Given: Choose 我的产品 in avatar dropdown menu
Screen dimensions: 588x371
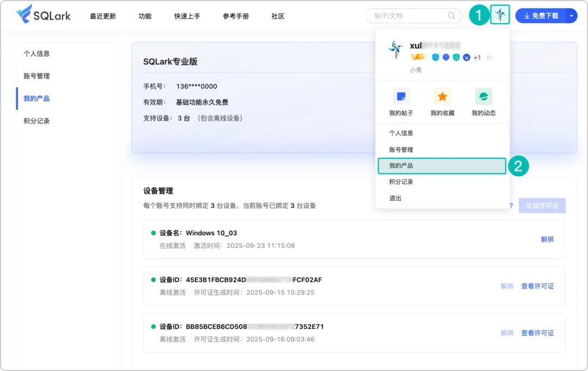Looking at the screenshot, I should [442, 165].
